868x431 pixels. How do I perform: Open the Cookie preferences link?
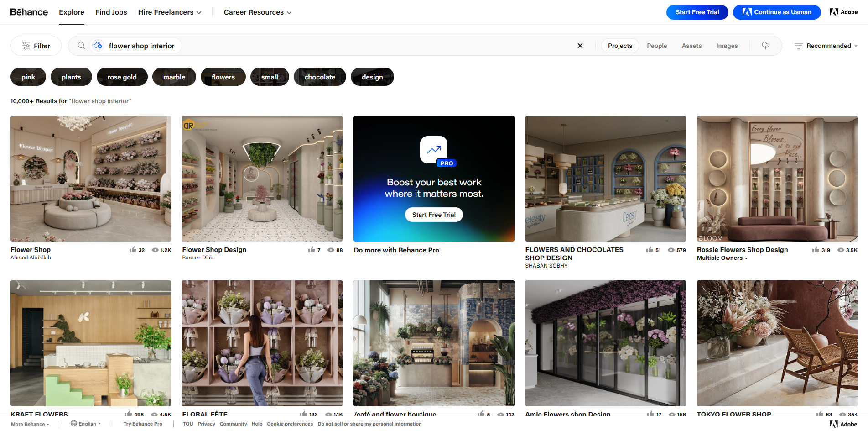pyautogui.click(x=290, y=424)
